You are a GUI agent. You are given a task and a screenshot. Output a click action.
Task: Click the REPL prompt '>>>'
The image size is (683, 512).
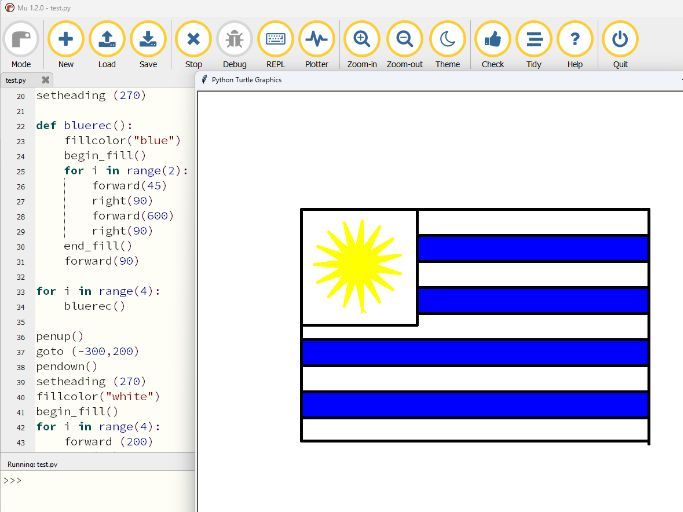[12, 481]
